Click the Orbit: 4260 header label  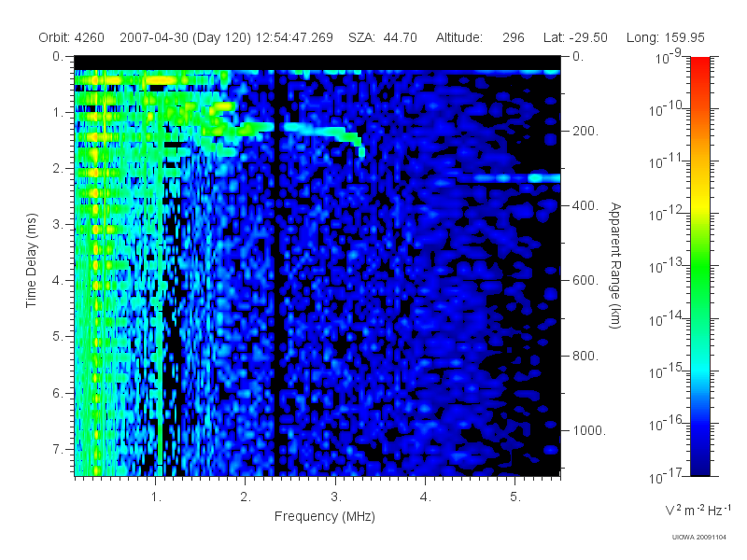[72, 37]
